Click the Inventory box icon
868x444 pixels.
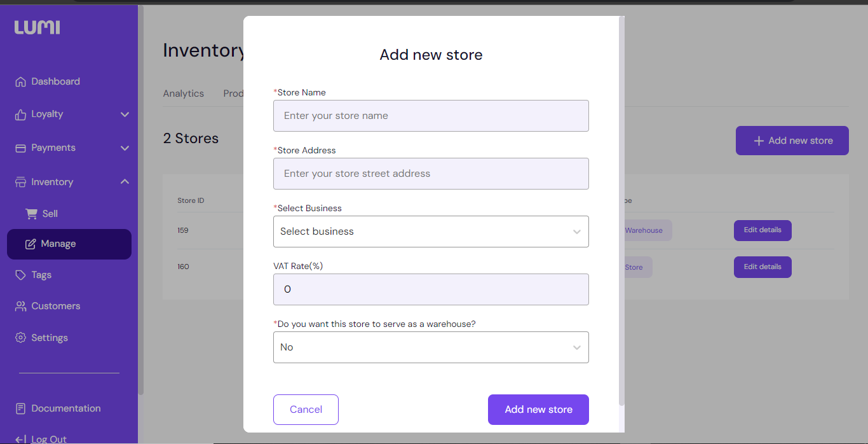(x=21, y=182)
